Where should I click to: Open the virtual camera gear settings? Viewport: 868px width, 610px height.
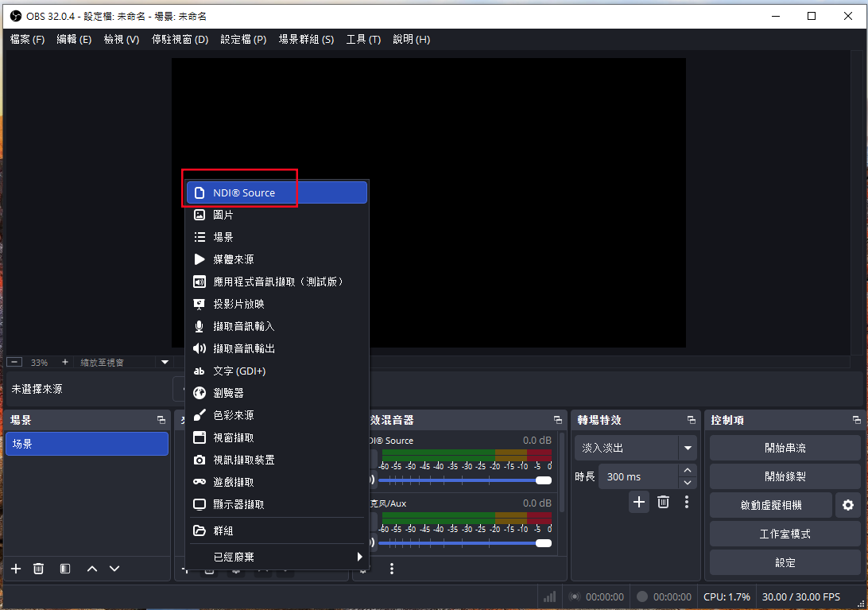coord(848,505)
